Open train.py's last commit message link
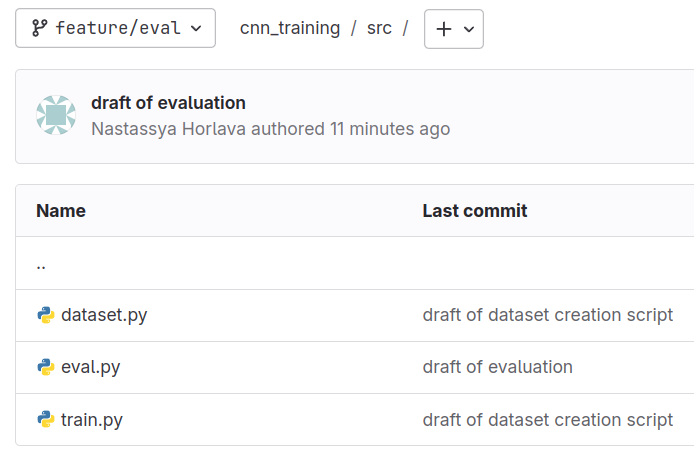 pos(547,419)
